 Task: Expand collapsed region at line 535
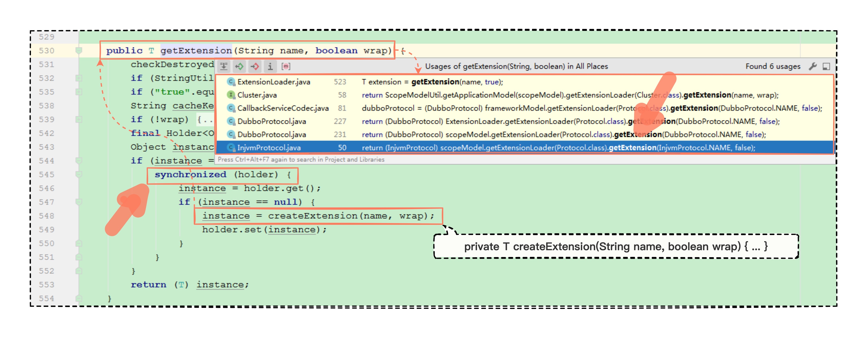[x=79, y=92]
